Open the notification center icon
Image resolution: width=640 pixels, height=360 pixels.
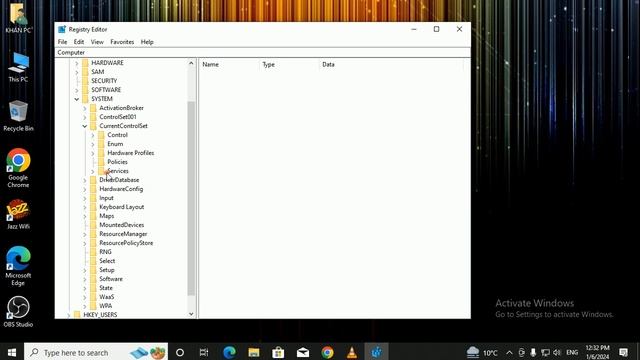coord(623,352)
